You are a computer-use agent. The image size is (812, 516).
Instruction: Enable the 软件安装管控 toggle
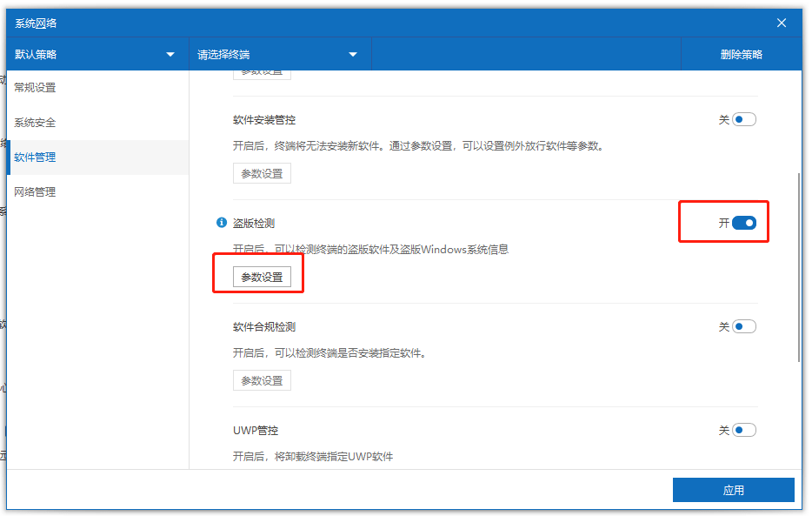point(744,120)
